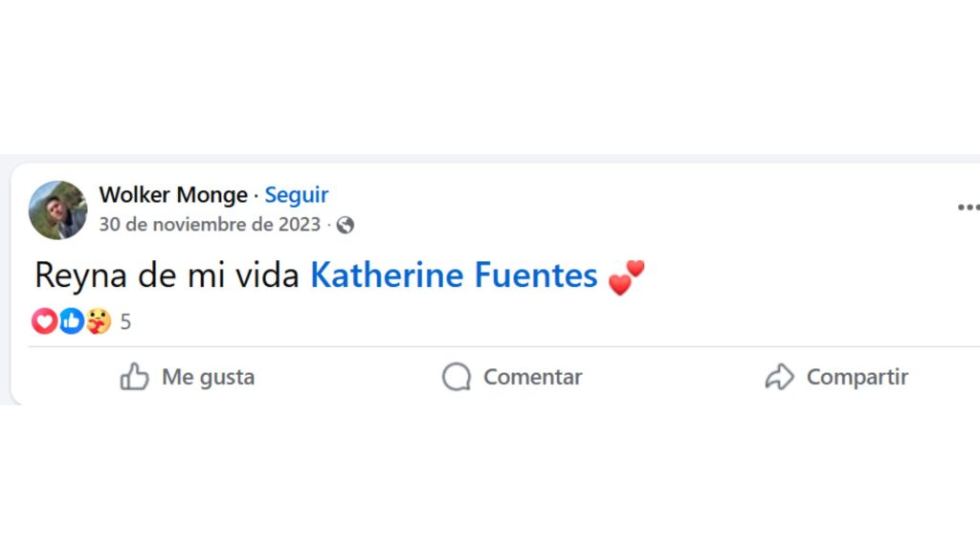This screenshot has width=980, height=551.
Task: Click the globe audience privacy icon
Action: 346,225
